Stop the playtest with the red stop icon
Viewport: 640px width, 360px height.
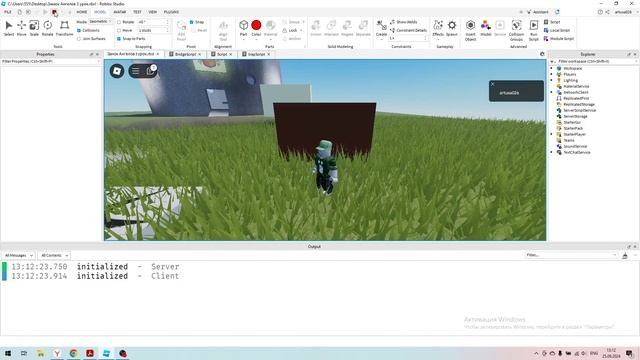tap(54, 12)
